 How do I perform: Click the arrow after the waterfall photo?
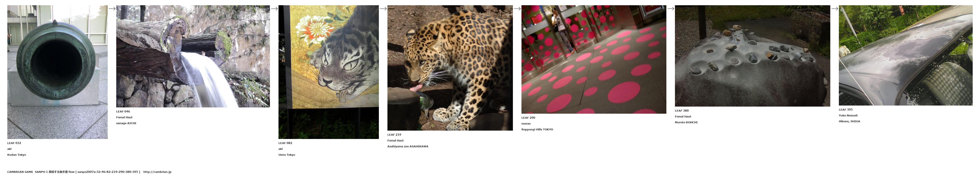(274, 9)
